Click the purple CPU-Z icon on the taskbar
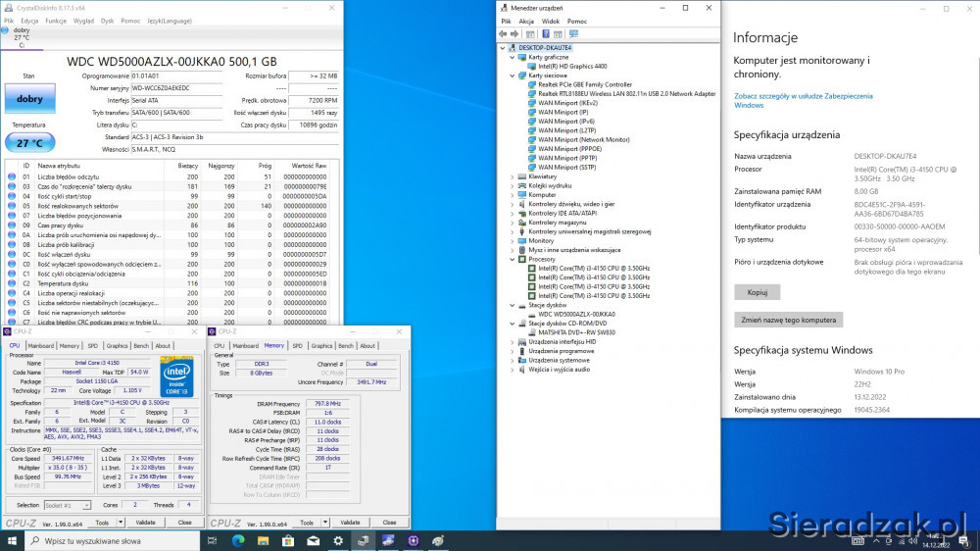The image size is (980, 551). [414, 540]
